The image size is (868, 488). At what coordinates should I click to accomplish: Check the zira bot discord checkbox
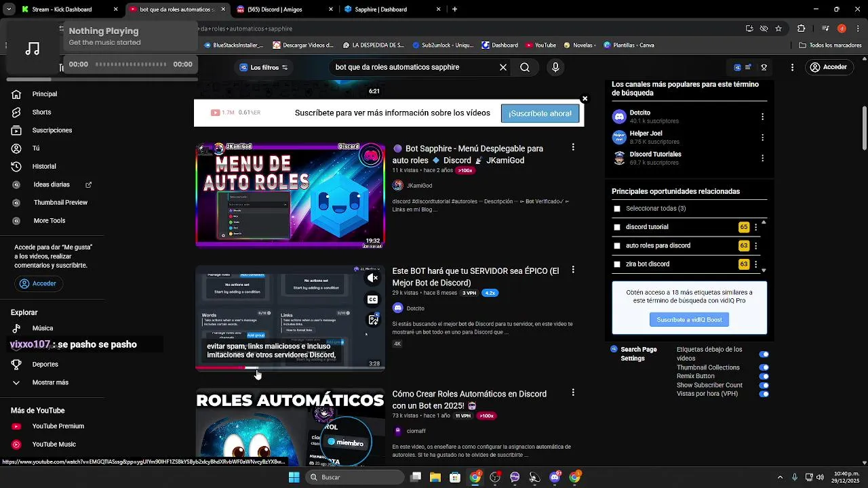(x=616, y=264)
